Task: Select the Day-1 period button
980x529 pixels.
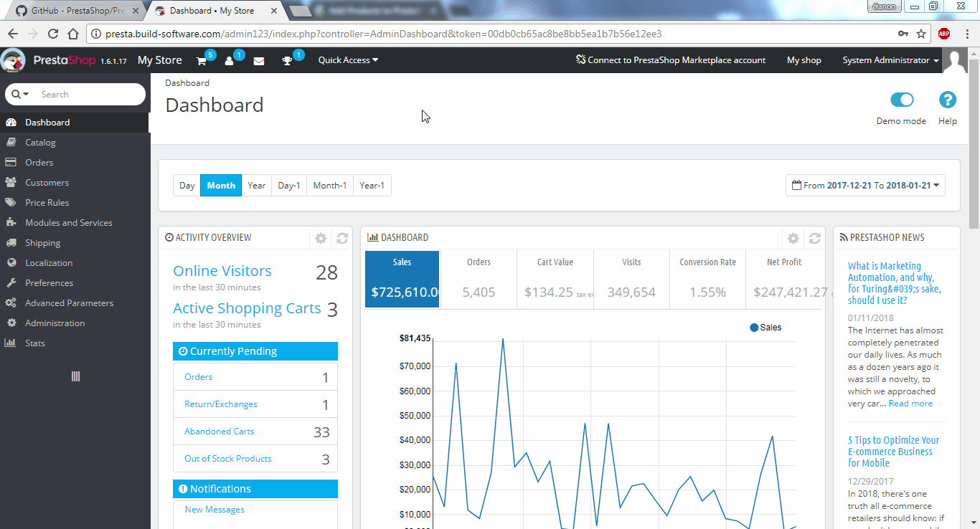Action: tap(289, 185)
